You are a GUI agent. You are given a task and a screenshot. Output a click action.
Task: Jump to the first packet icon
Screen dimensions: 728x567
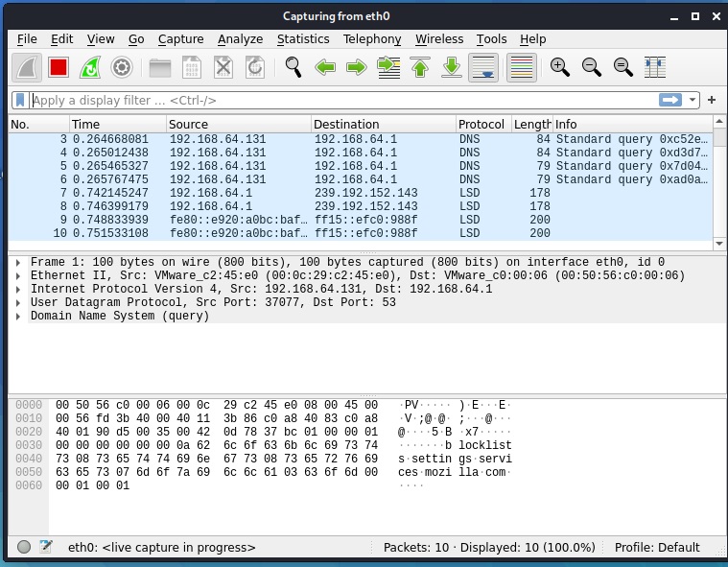tap(420, 68)
